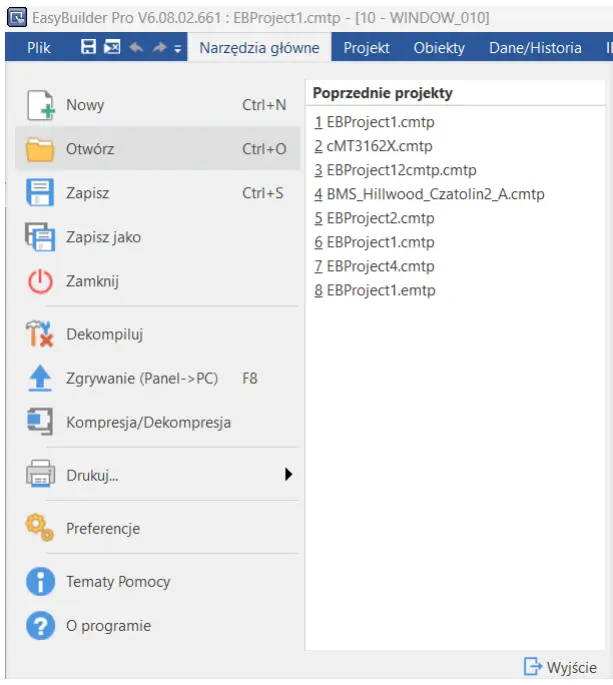Open recent project 2 cMT3162X.cmtp
This screenshot has width=613, height=685.
point(373,146)
